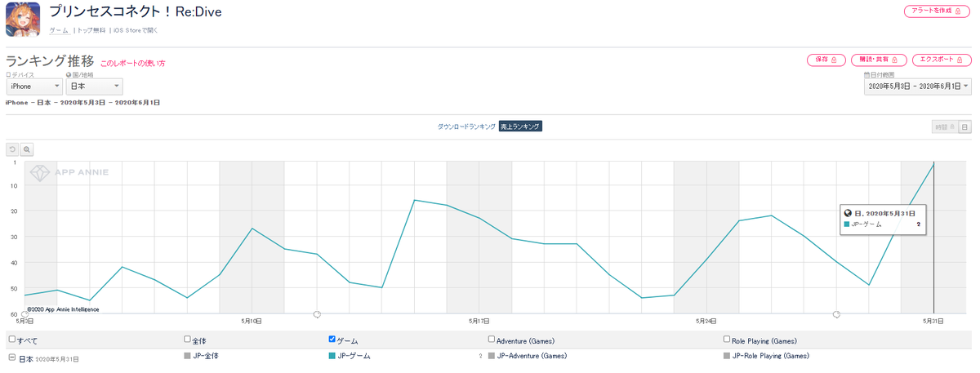
Task: Click the JP-Role Playing (Games) color swatch
Action: [x=727, y=357]
